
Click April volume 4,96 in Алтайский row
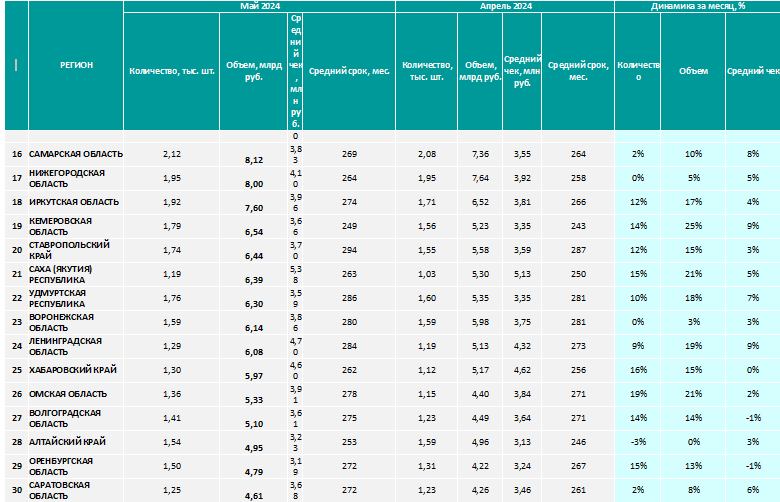tap(480, 442)
